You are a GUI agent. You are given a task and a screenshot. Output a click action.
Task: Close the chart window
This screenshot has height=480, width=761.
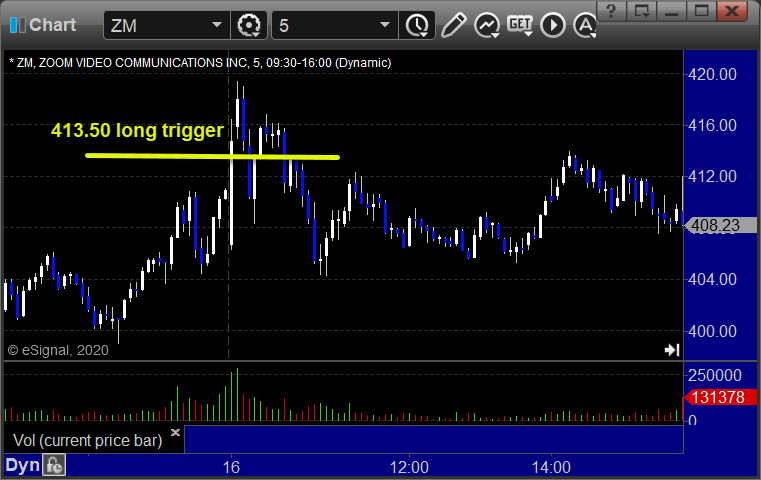click(x=732, y=11)
